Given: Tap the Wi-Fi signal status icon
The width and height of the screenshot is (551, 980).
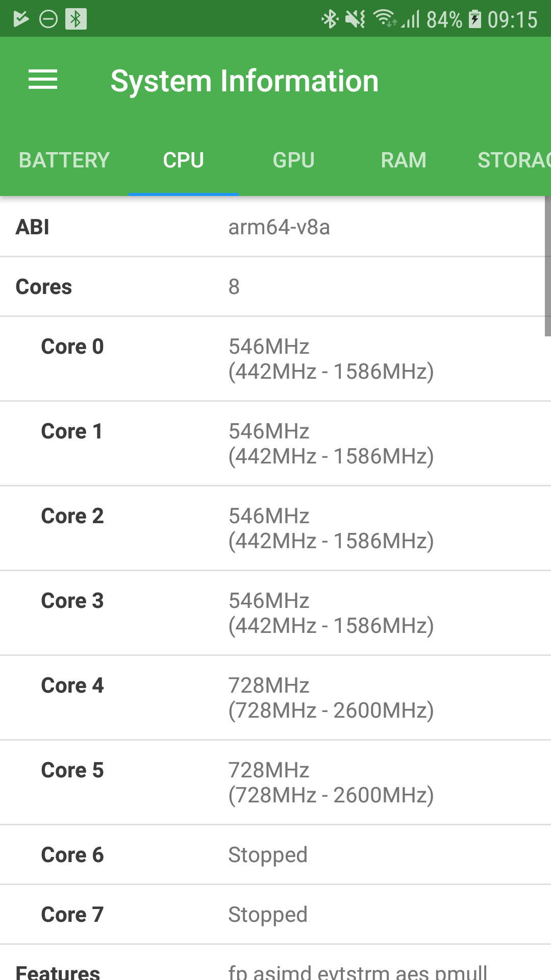Looking at the screenshot, I should click(x=384, y=19).
